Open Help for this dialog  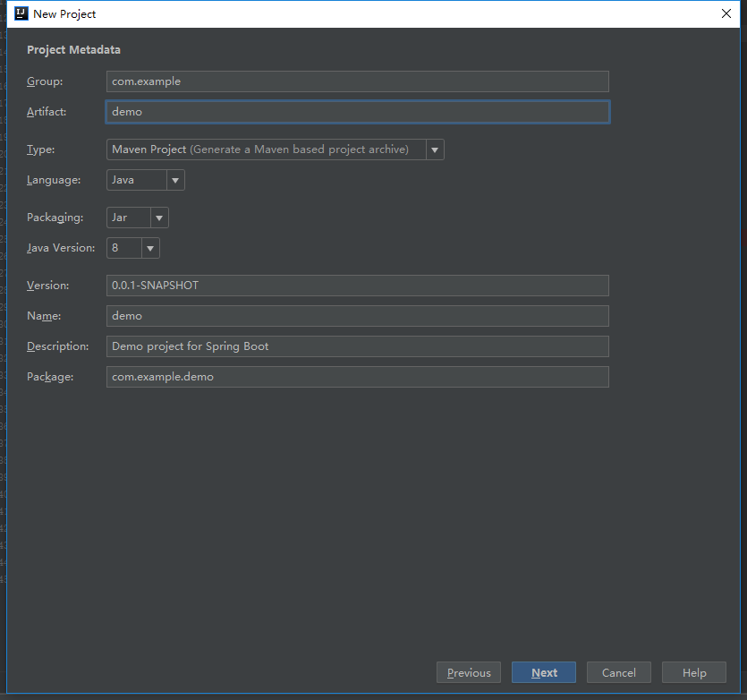click(693, 673)
